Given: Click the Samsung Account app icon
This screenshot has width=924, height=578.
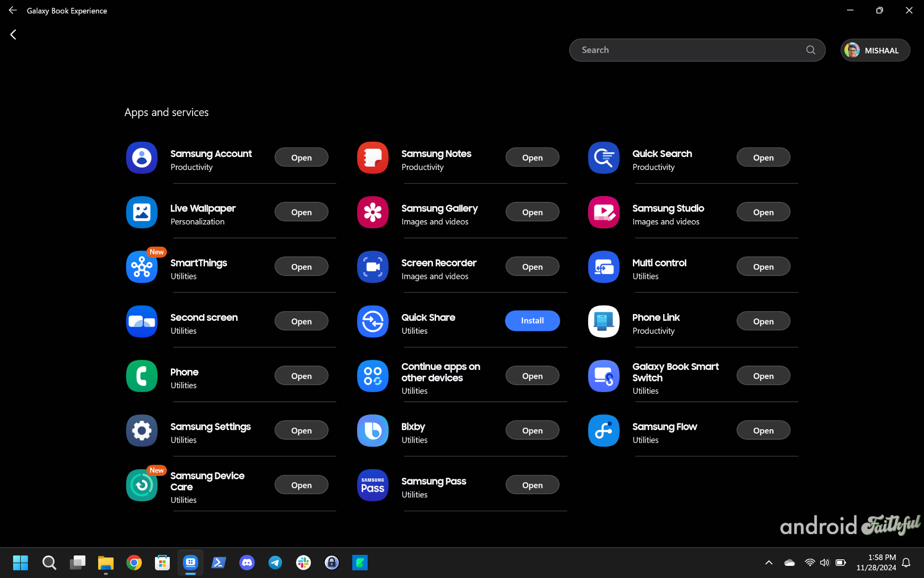Looking at the screenshot, I should (x=141, y=158).
